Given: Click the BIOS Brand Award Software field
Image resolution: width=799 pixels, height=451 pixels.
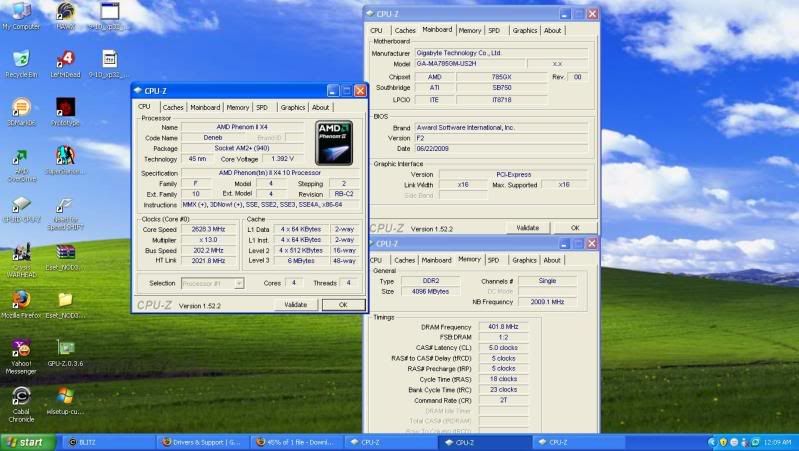Looking at the screenshot, I should (501, 128).
